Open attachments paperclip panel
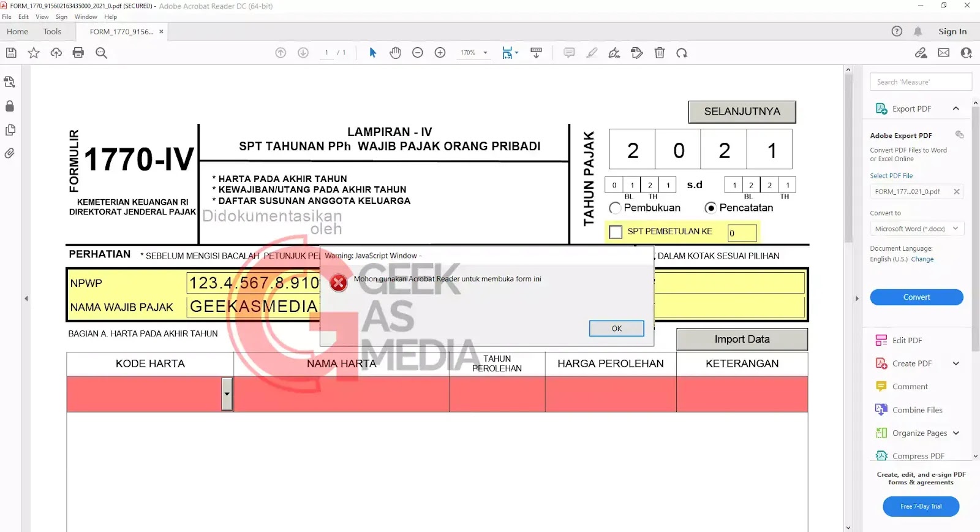 click(10, 153)
